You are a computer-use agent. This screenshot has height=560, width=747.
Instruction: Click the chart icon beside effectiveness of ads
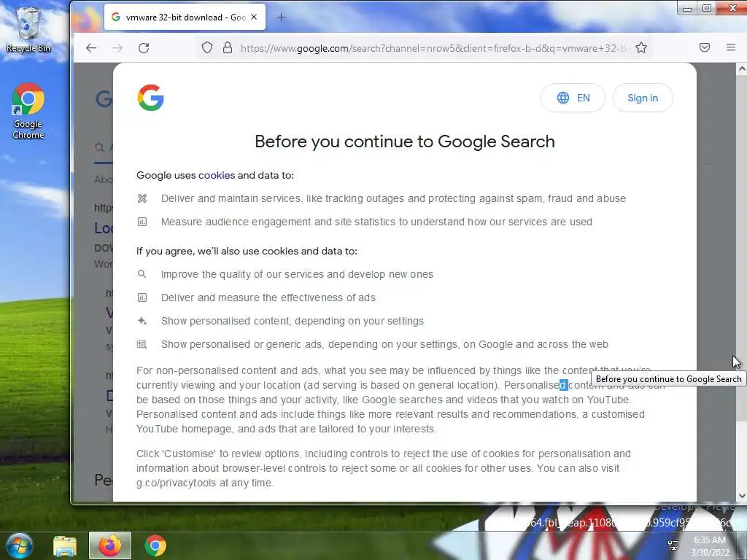pos(142,297)
